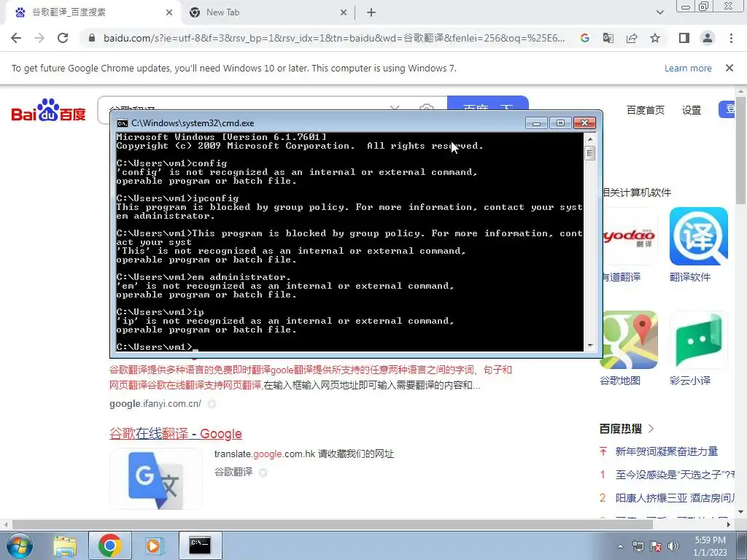Open the 翻译软件 app icon

click(x=698, y=236)
